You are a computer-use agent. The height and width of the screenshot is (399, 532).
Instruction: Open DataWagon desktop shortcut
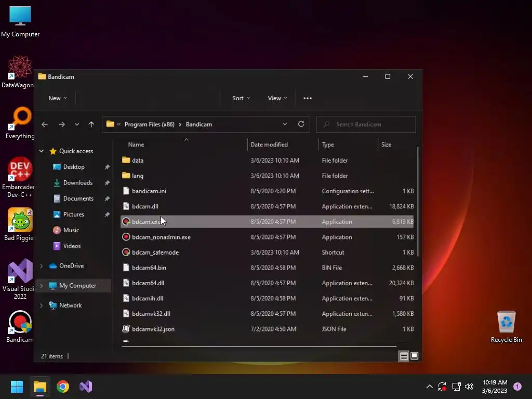click(18, 72)
